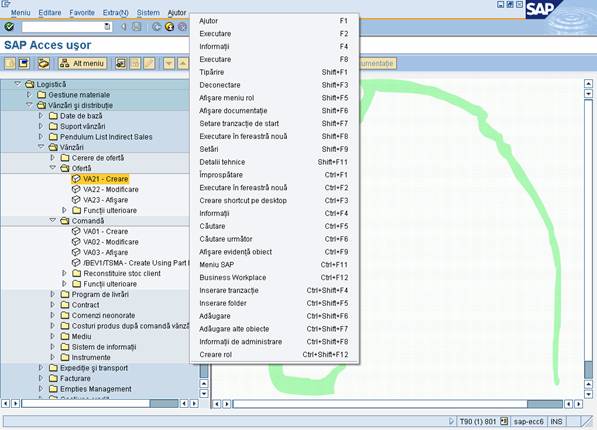Open the Editare menu
Viewport: 597px width, 430px height.
[x=49, y=13]
